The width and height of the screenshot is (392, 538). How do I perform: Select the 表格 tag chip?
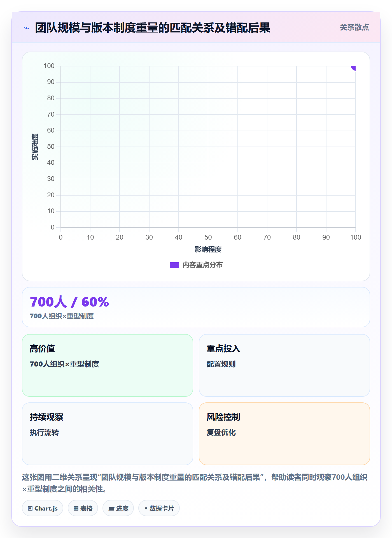(83, 508)
